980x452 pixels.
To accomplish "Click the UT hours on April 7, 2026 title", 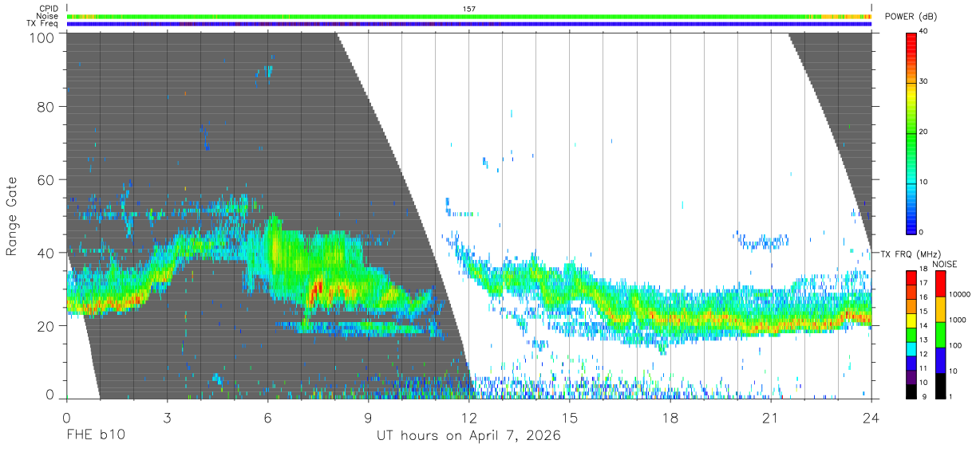I will click(468, 436).
